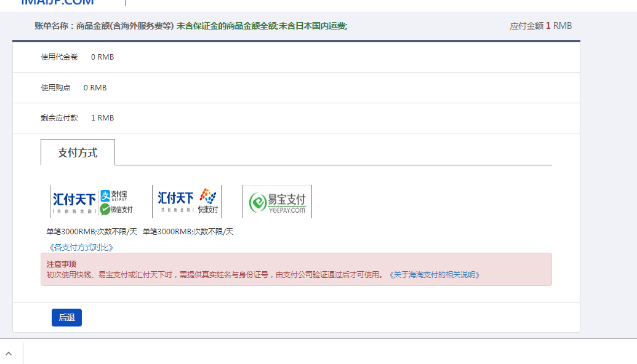Image resolution: width=637 pixels, height=364 pixels.
Task: Switch to the 支付方式 tab
Action: tap(78, 152)
